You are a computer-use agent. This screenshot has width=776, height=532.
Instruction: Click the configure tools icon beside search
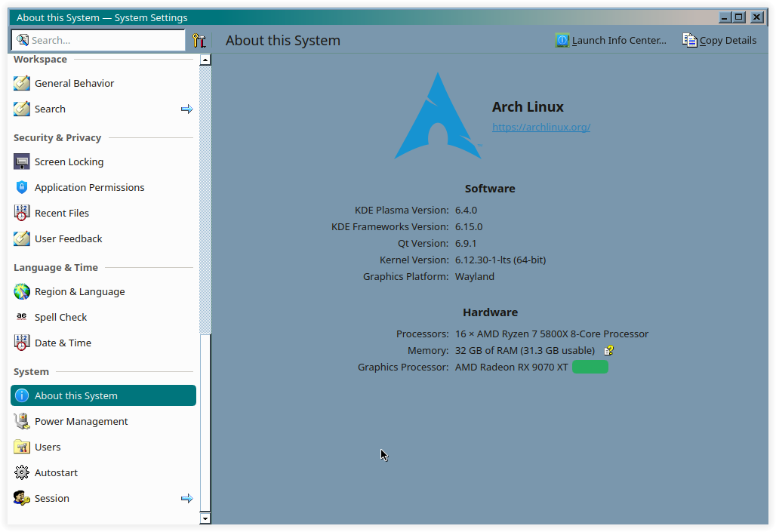(x=199, y=40)
